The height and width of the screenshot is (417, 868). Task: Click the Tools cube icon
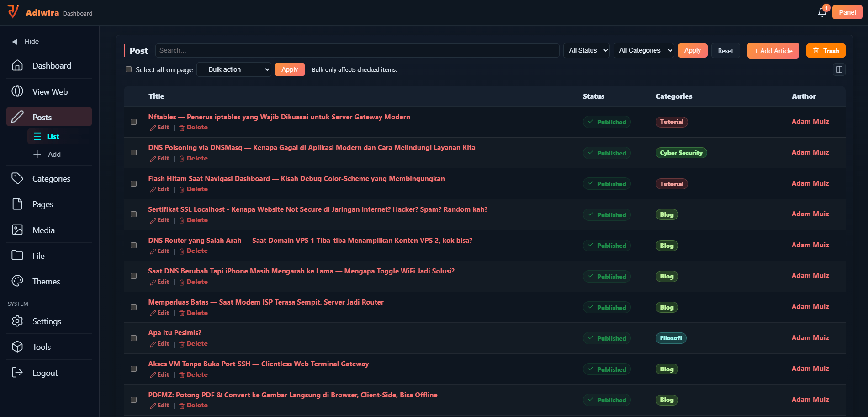pos(17,347)
